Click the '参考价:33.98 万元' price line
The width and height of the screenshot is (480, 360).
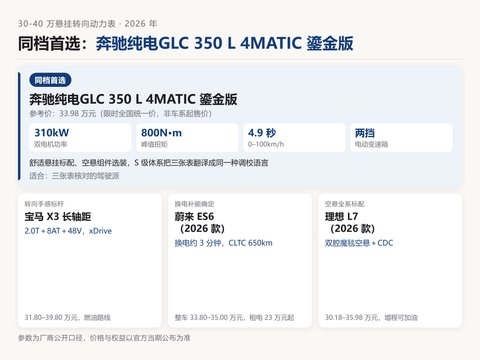tap(121, 114)
